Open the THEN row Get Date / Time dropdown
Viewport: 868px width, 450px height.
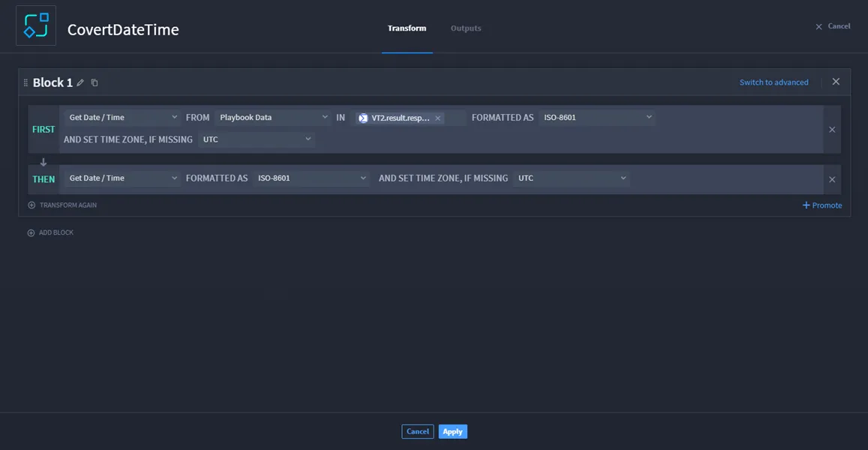tap(122, 178)
